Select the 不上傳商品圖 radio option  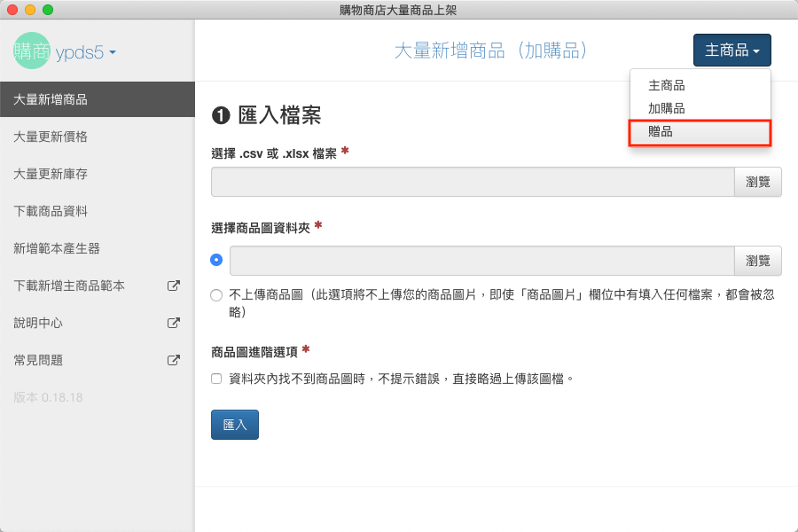tap(216, 294)
